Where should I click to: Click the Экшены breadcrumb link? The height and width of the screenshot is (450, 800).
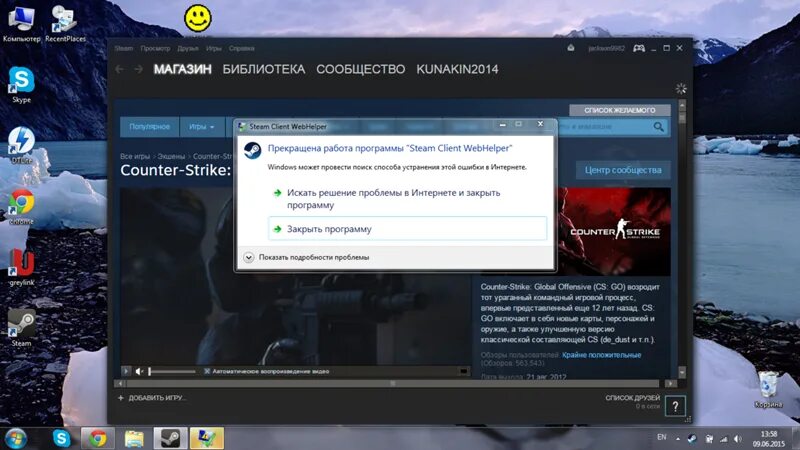[x=171, y=156]
